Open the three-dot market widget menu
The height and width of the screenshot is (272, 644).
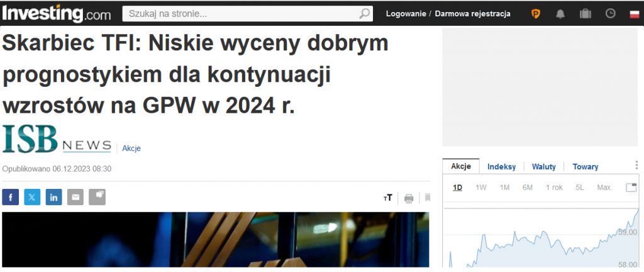636,165
